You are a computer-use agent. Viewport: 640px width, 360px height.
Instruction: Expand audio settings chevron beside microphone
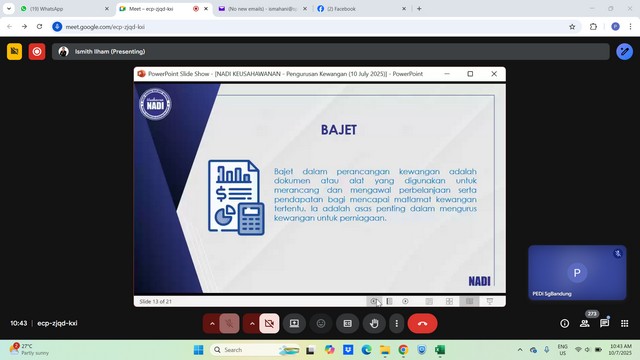pyautogui.click(x=212, y=323)
